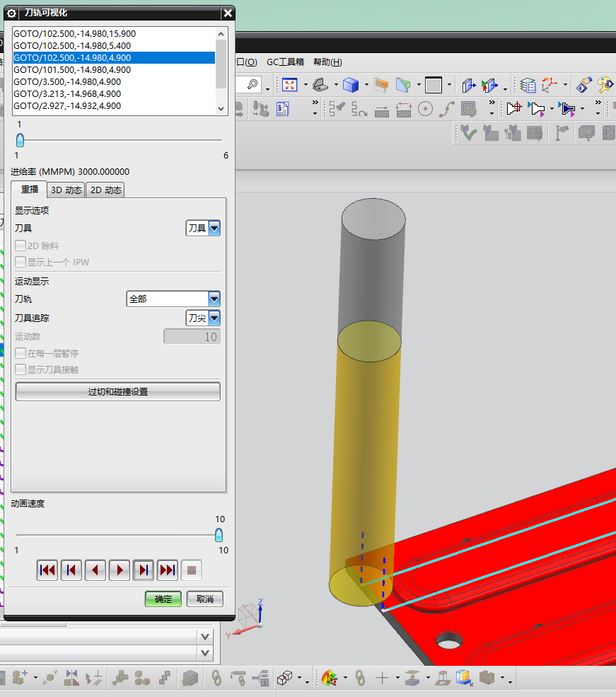
Task: Open the Fit view dropdown arrow
Action: pos(305,85)
